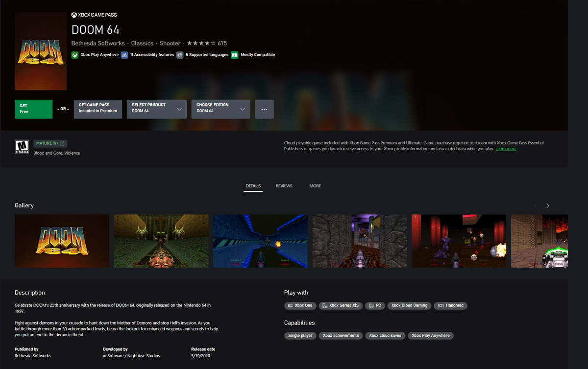Click the Mostly Compatible badge icon
Image resolution: width=588 pixels, height=369 pixels.
click(235, 55)
